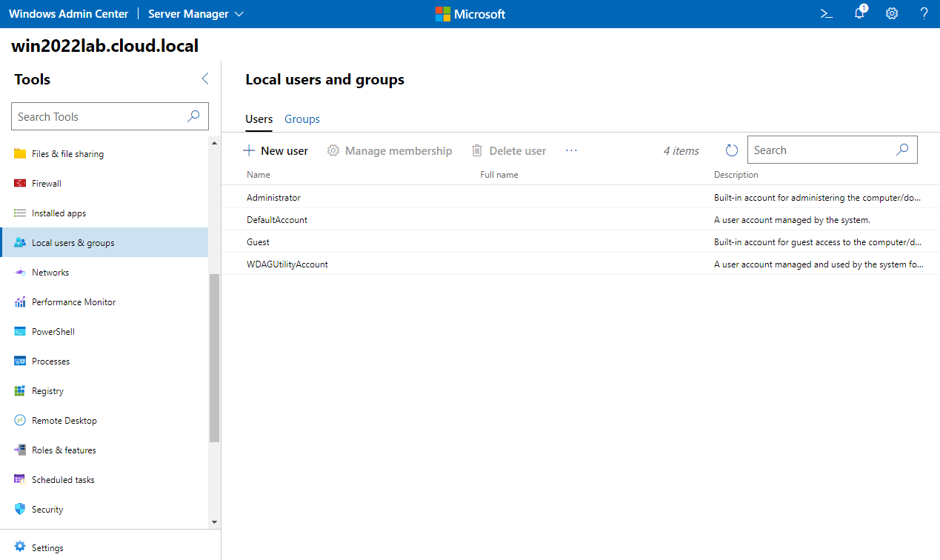Click the "4 items" count label
The image size is (940, 560).
tap(681, 150)
